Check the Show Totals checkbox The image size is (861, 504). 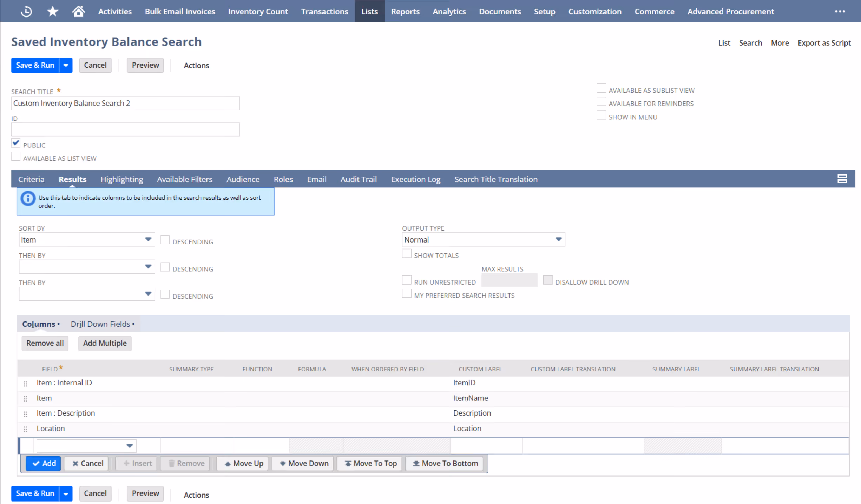pyautogui.click(x=407, y=253)
